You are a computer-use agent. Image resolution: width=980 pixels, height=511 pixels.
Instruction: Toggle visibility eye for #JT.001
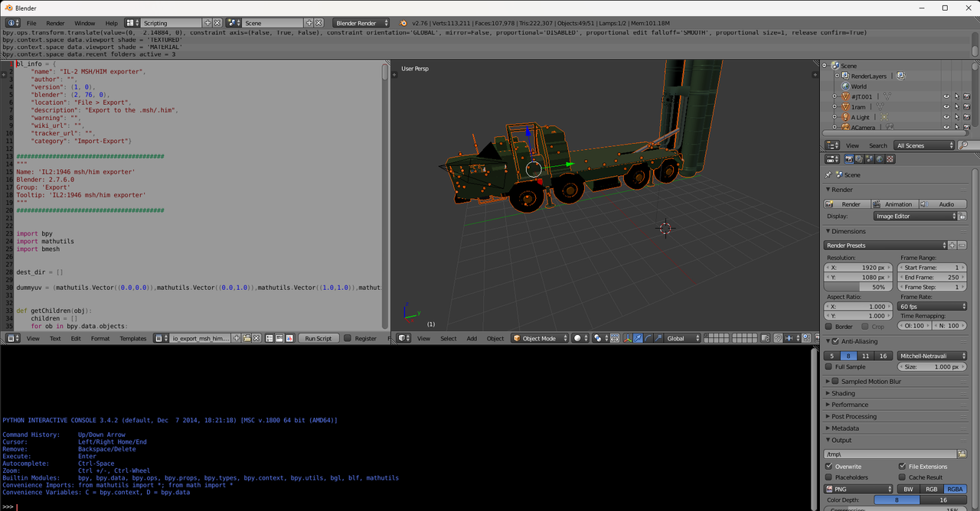click(946, 96)
